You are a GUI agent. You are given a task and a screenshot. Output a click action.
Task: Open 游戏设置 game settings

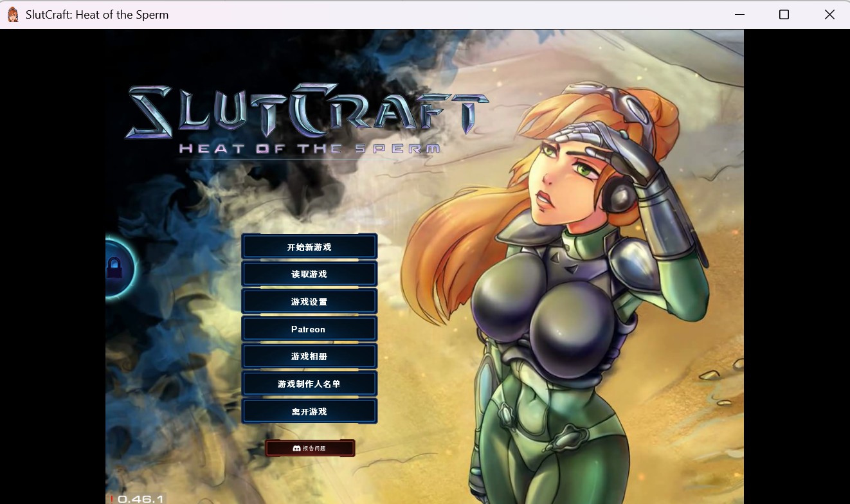[309, 301]
